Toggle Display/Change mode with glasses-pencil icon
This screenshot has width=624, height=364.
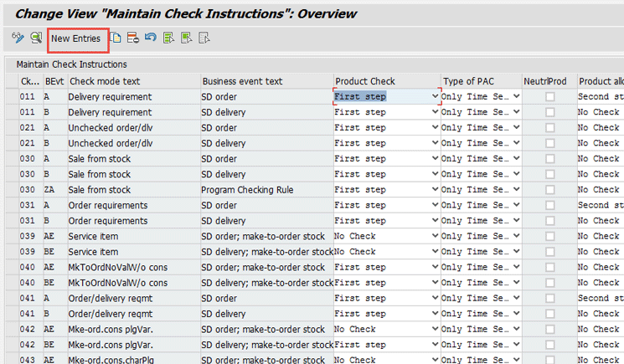(18, 38)
